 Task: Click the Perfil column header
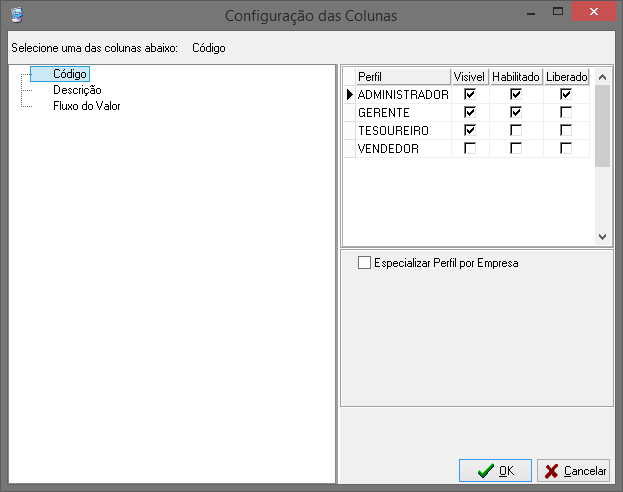[x=403, y=76]
